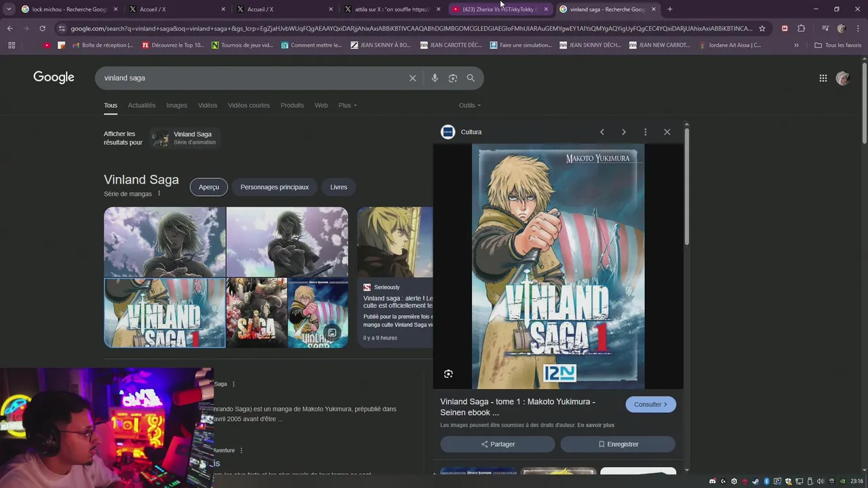Click the Bluetooth tray icon

(x=766, y=481)
